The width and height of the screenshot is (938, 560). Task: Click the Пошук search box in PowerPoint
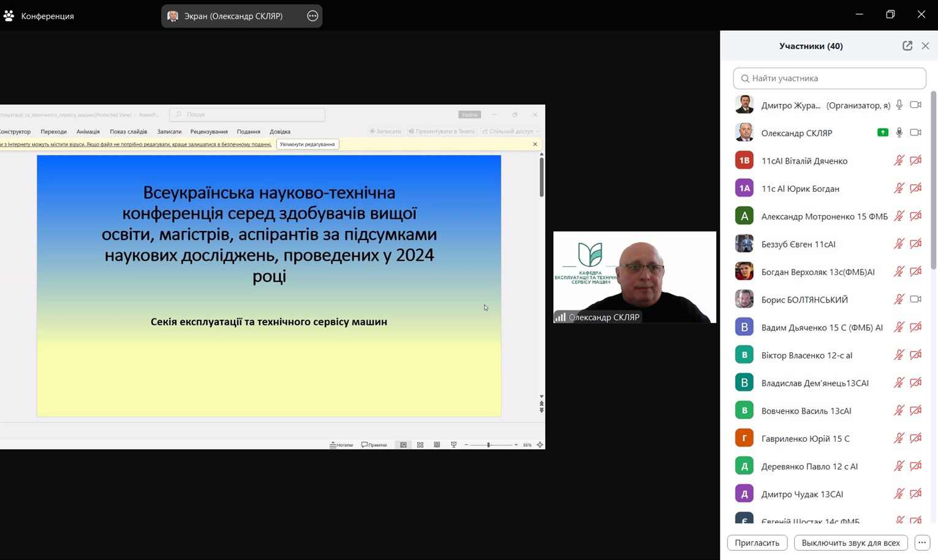tap(247, 115)
